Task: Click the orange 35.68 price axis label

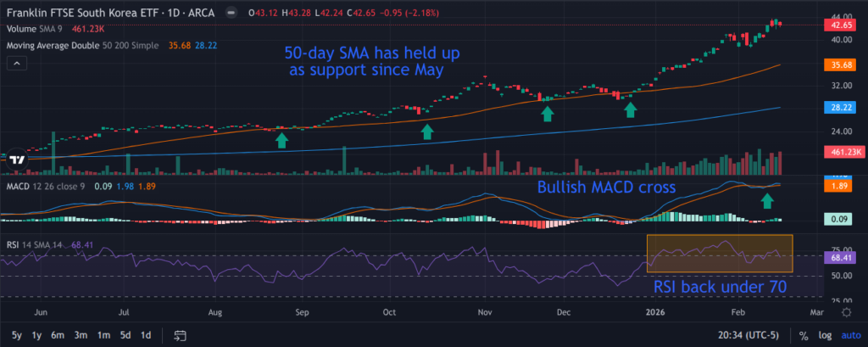Action: coord(840,64)
